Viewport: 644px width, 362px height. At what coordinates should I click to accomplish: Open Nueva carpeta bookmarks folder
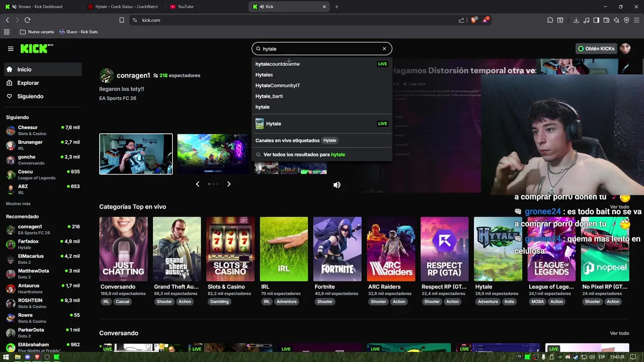pyautogui.click(x=37, y=32)
